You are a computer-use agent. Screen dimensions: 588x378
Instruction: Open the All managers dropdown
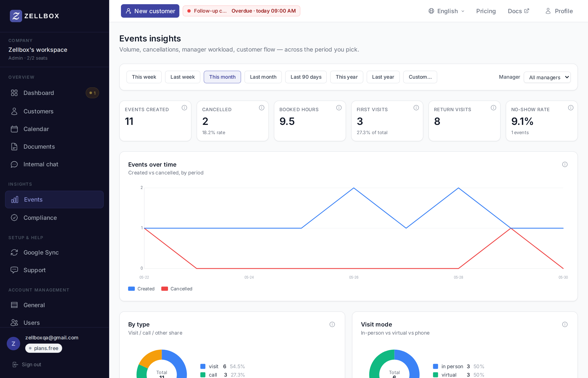[x=547, y=77]
